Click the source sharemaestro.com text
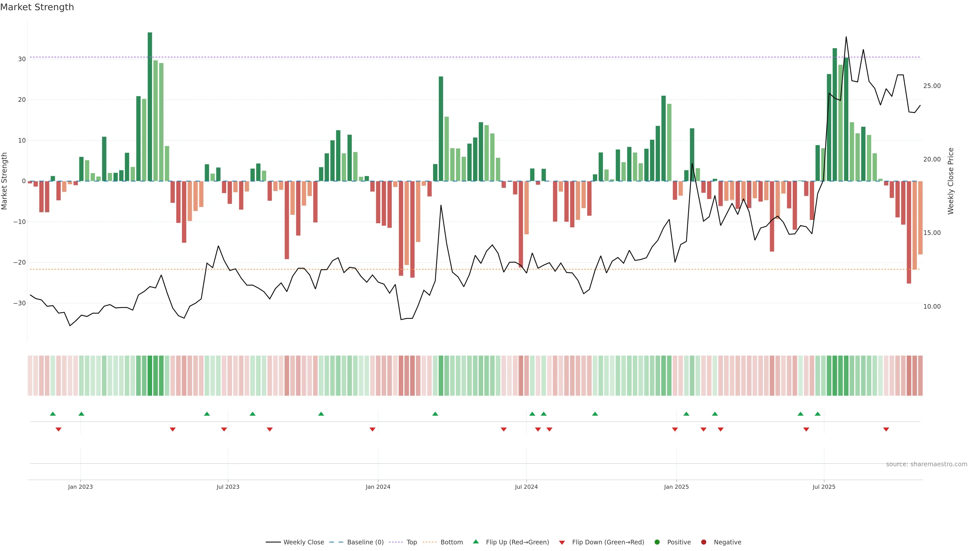Viewport: 980px width, 551px height. click(926, 464)
